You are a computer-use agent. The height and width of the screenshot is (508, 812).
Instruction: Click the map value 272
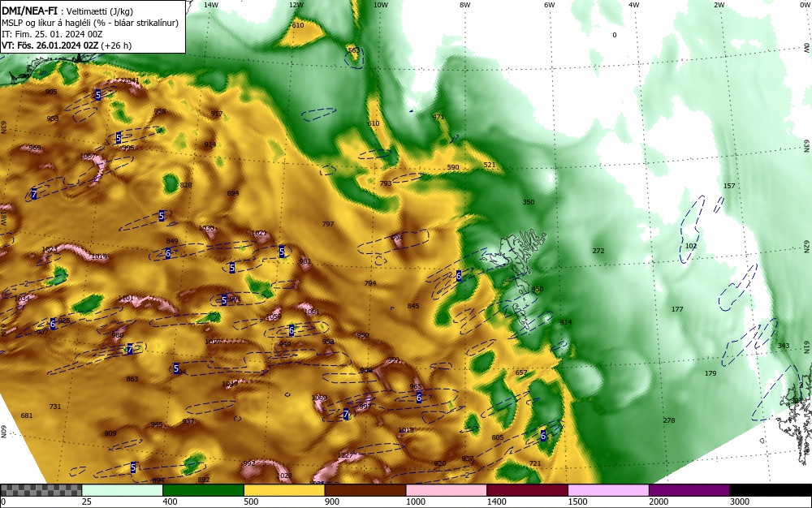pos(598,251)
